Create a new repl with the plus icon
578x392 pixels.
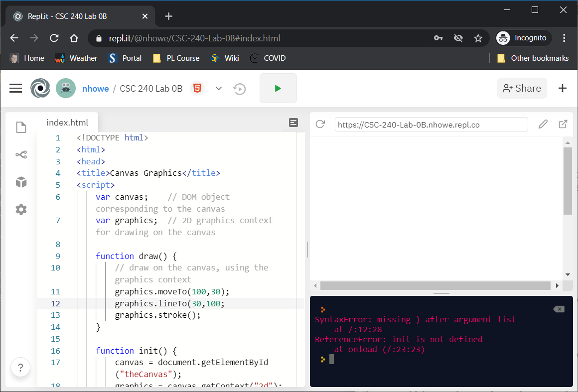pyautogui.click(x=563, y=89)
